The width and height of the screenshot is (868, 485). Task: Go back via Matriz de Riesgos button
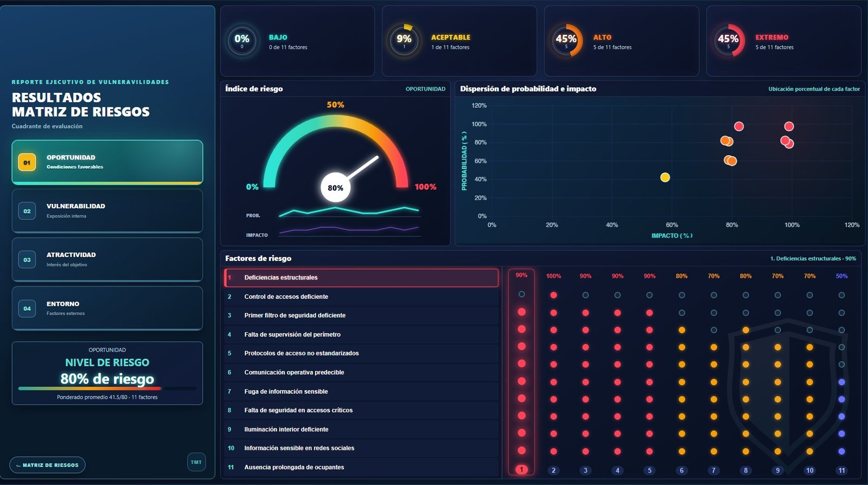click(x=47, y=465)
